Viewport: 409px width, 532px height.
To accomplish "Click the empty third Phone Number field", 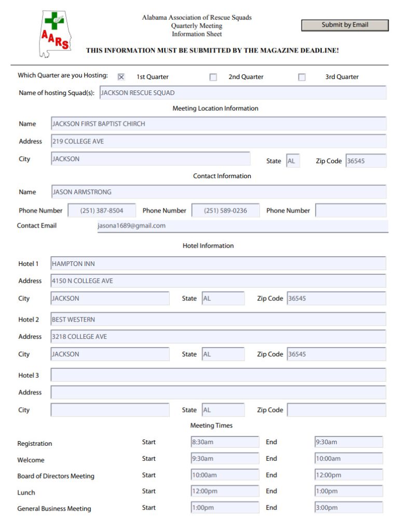I will click(x=350, y=211).
